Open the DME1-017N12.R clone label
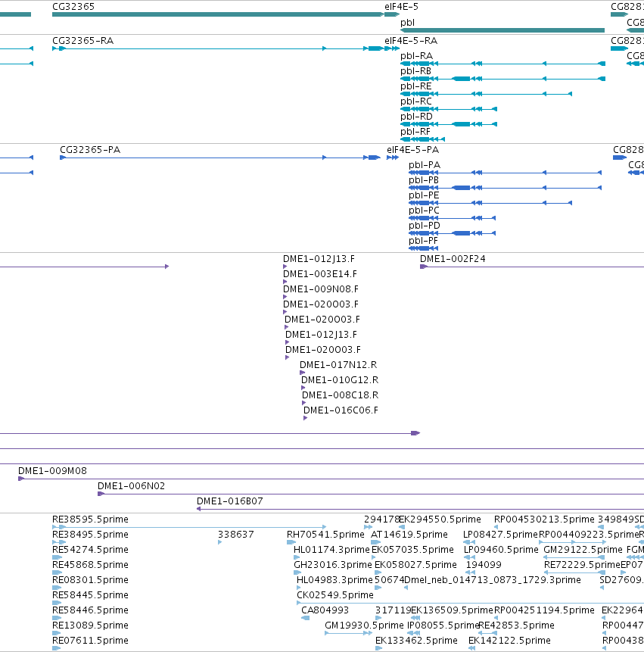Viewport: 644px width, 652px height. point(338,365)
